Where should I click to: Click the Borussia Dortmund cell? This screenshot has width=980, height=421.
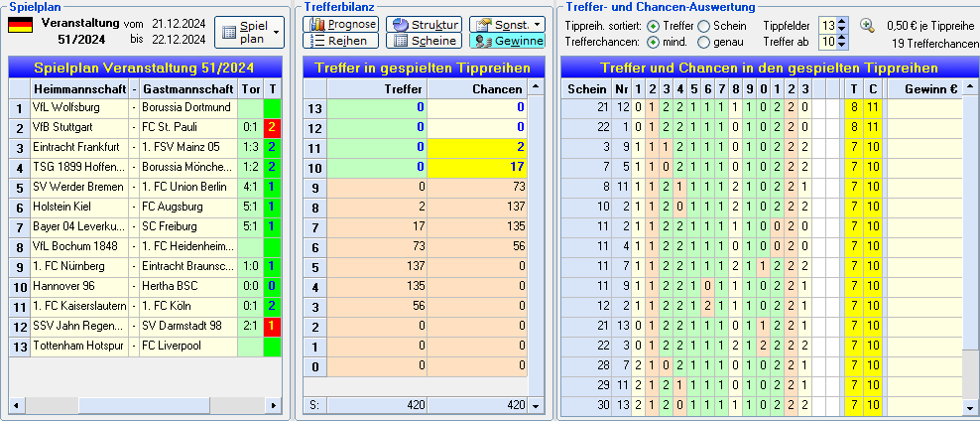coord(188,107)
